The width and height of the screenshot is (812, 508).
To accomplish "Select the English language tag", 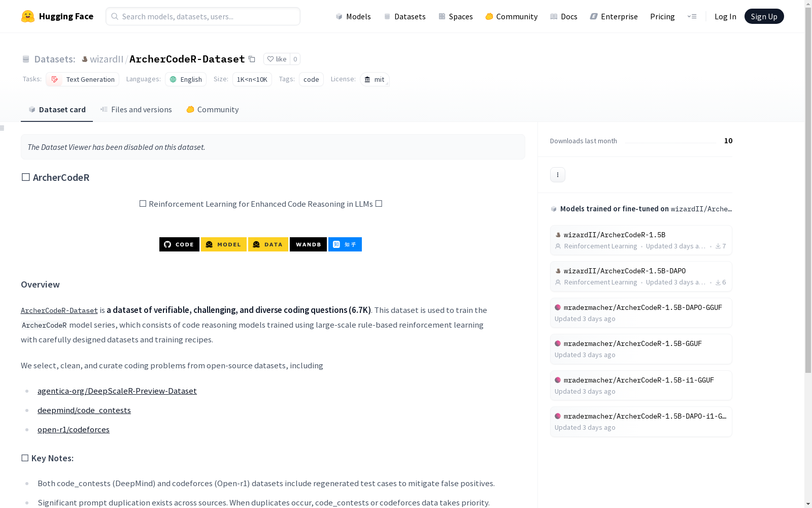I will [x=186, y=79].
